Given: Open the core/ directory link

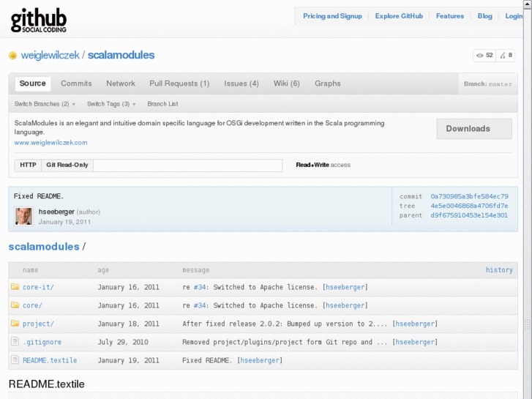Looking at the screenshot, I should [x=32, y=305].
